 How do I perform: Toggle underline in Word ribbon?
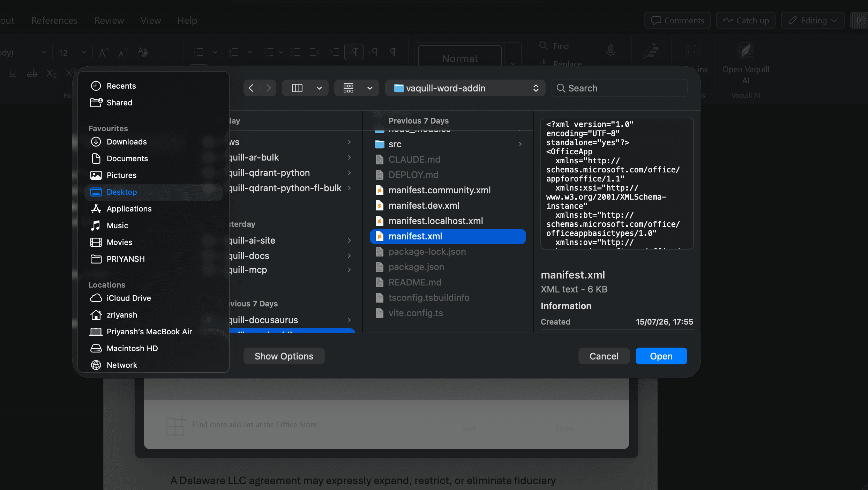(13, 73)
